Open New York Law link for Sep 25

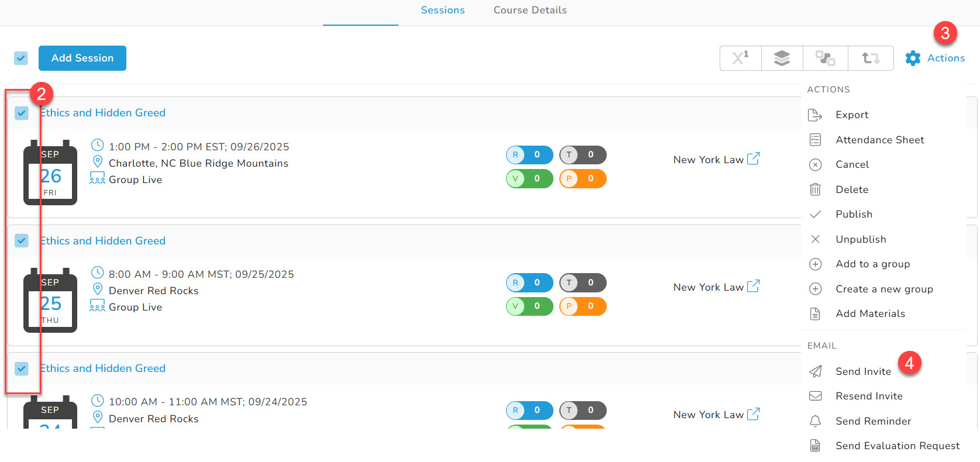[x=716, y=287]
